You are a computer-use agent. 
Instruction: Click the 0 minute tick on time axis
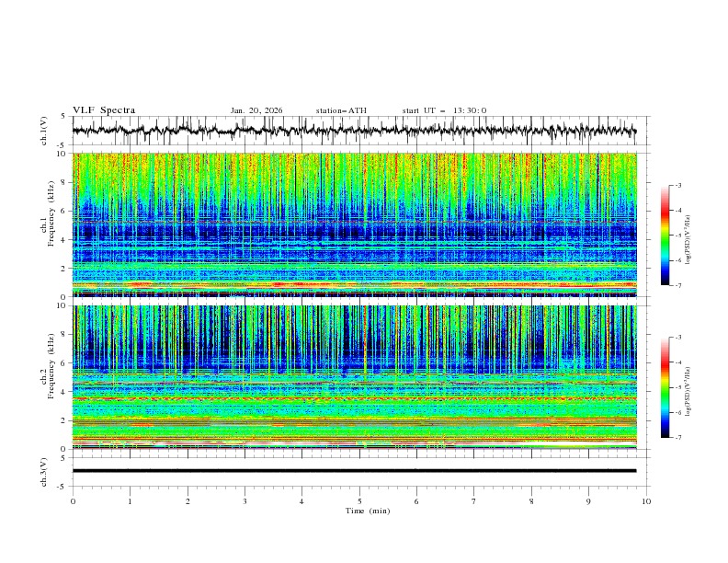(73, 501)
